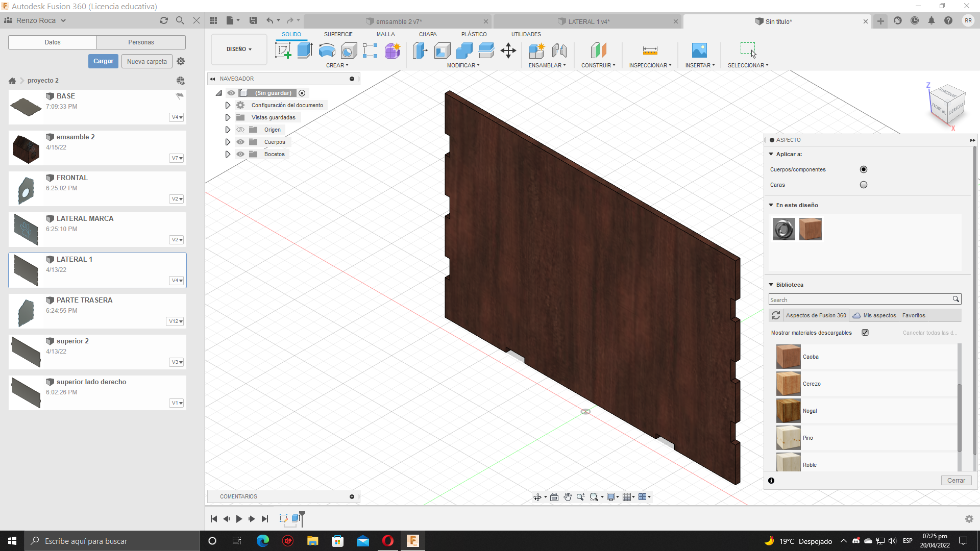This screenshot has width=980, height=551.
Task: Select the Caoba wood color swatch
Action: pos(788,357)
